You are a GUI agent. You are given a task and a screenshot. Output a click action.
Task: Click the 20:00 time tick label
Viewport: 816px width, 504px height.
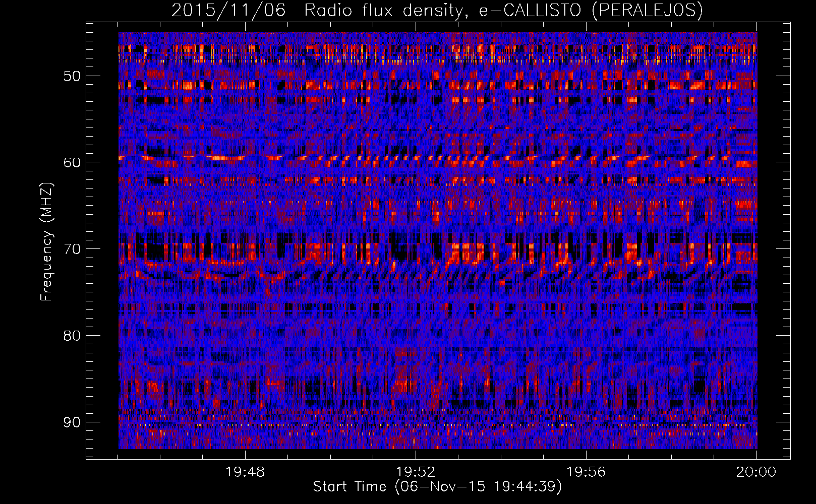pyautogui.click(x=756, y=472)
